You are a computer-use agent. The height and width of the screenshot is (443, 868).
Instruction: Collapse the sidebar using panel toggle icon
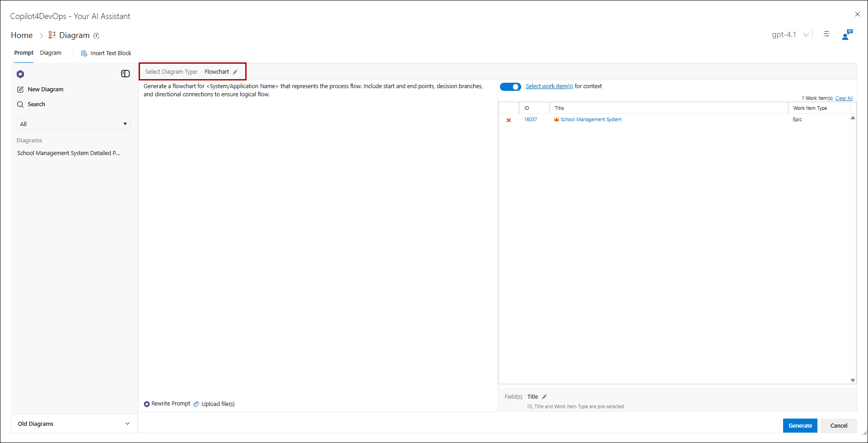coord(126,74)
